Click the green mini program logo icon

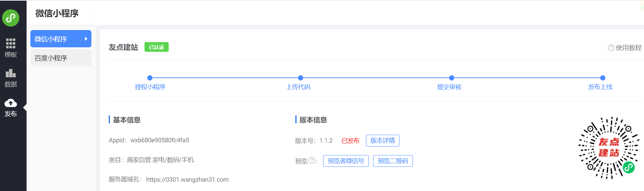[x=11, y=18]
